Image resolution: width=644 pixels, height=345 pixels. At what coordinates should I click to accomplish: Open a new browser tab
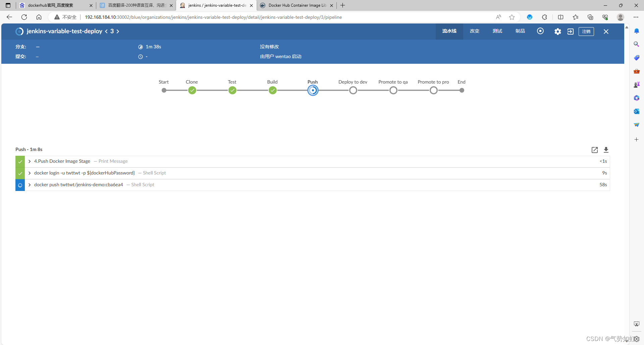[342, 5]
